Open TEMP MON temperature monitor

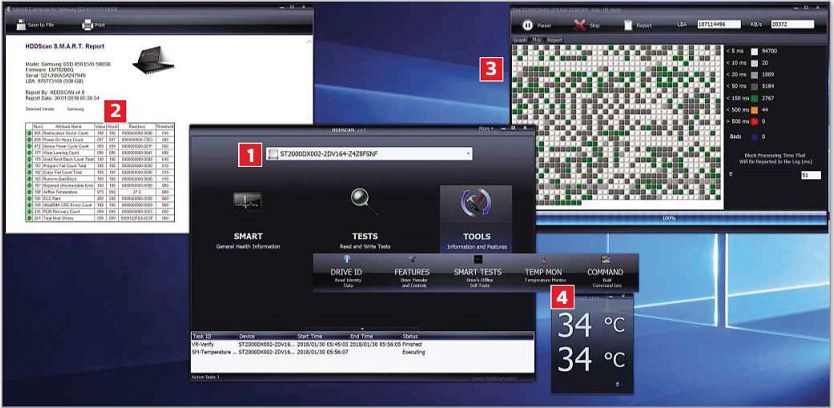pyautogui.click(x=544, y=272)
